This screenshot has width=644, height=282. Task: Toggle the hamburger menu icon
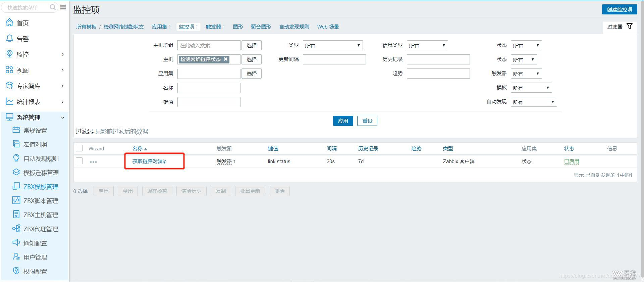[63, 7]
